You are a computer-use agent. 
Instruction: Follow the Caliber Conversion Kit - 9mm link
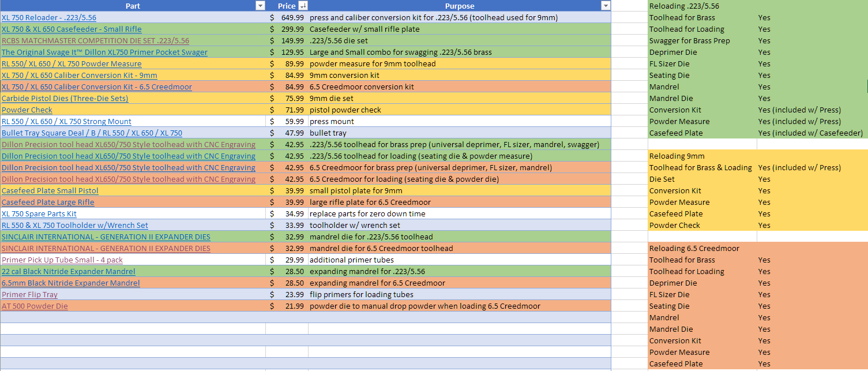click(80, 75)
